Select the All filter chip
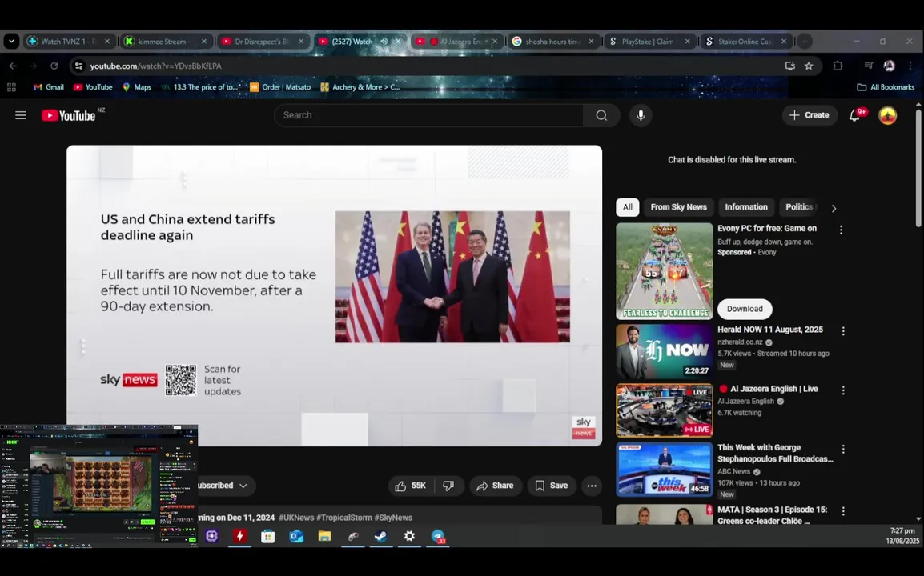This screenshot has height=576, width=924. pyautogui.click(x=628, y=207)
